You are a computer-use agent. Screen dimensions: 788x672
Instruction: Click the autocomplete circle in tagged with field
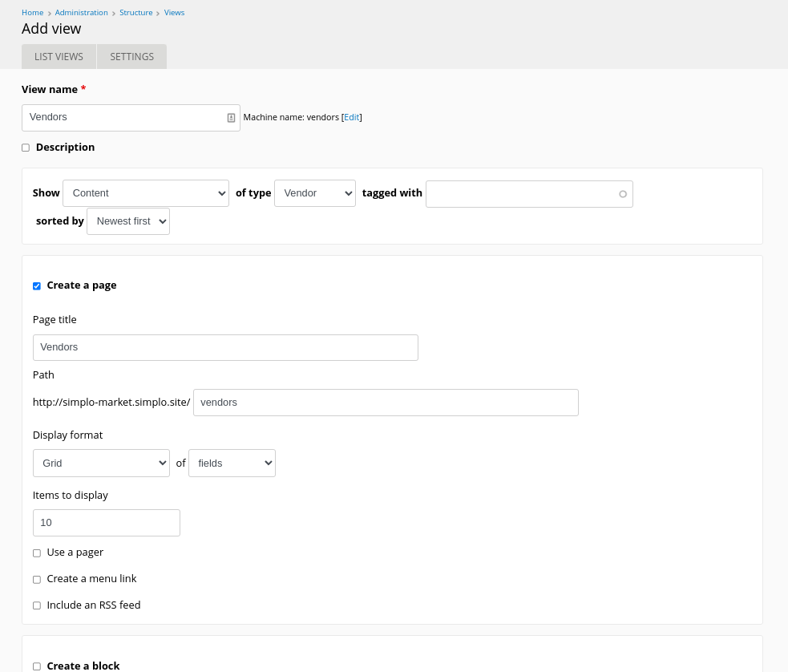623,194
